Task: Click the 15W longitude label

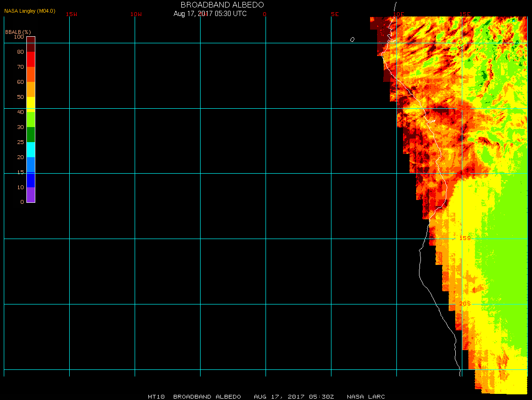Action: tap(72, 14)
